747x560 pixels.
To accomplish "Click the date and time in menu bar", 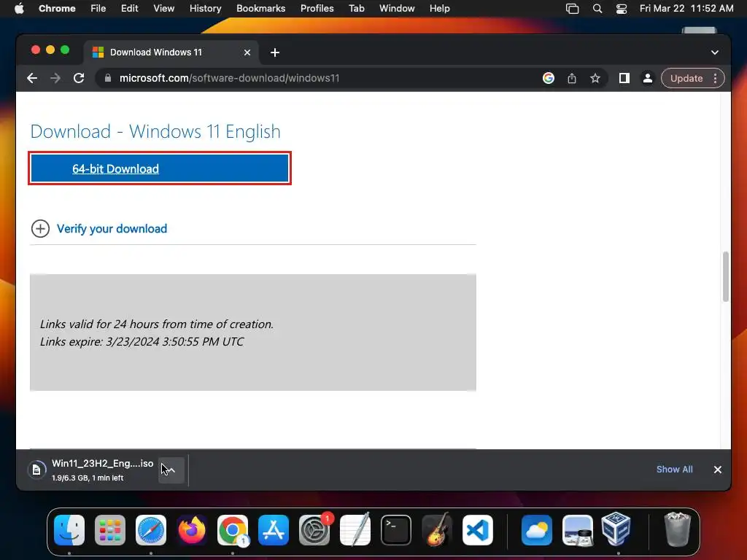I will tap(686, 9).
